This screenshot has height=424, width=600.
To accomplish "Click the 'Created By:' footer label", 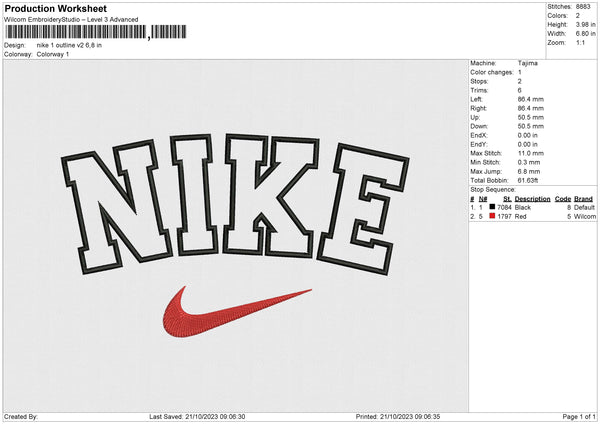I will 21,417.
